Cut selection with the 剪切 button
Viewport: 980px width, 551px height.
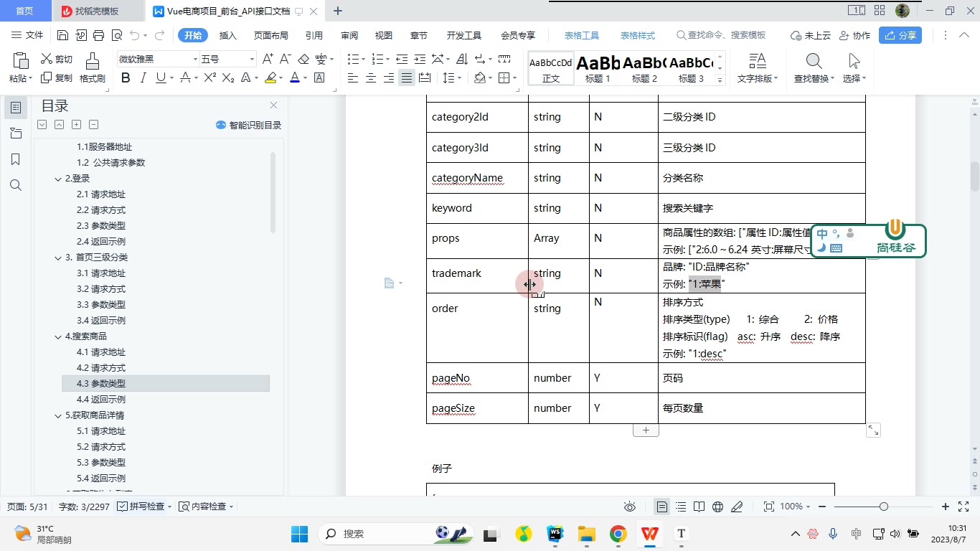57,59
